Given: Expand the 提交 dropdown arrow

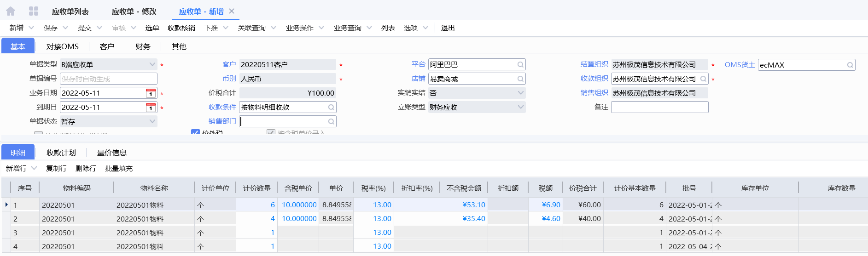Looking at the screenshot, I should tap(99, 28).
